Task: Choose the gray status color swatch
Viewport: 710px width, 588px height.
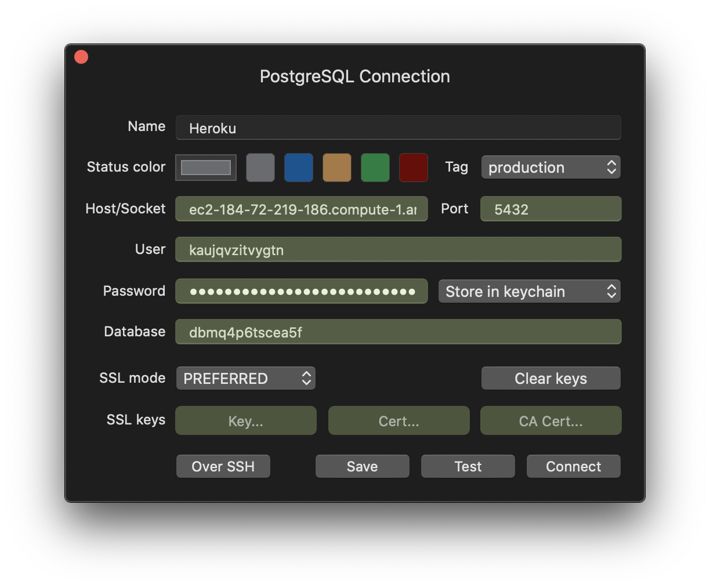Action: click(x=260, y=167)
